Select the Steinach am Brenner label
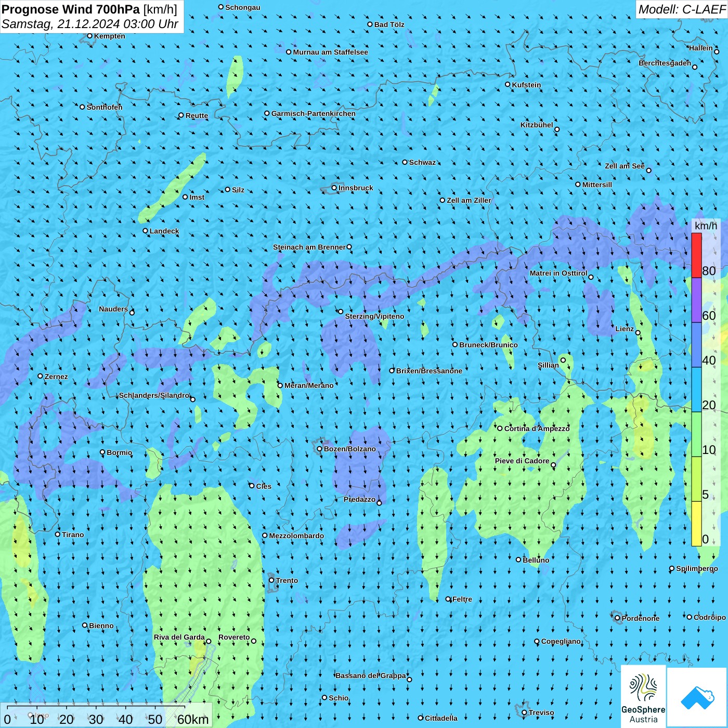This screenshot has width=728, height=728. 309,247
